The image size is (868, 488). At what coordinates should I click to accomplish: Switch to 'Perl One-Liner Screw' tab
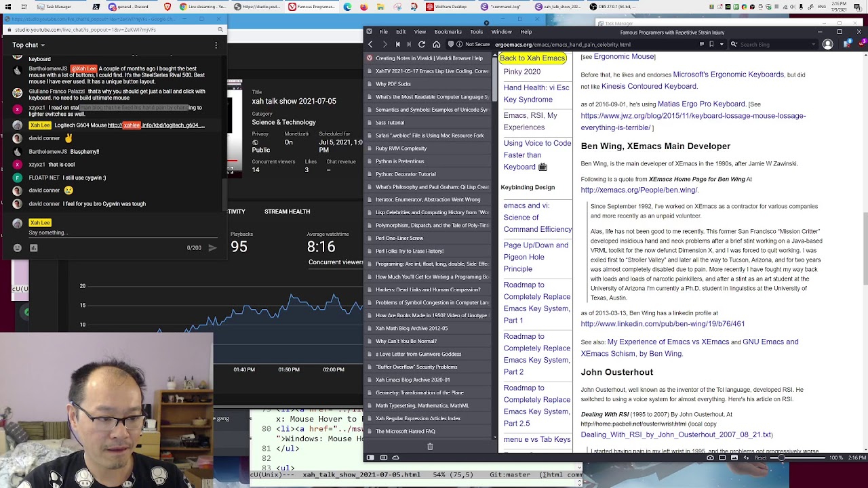point(427,239)
